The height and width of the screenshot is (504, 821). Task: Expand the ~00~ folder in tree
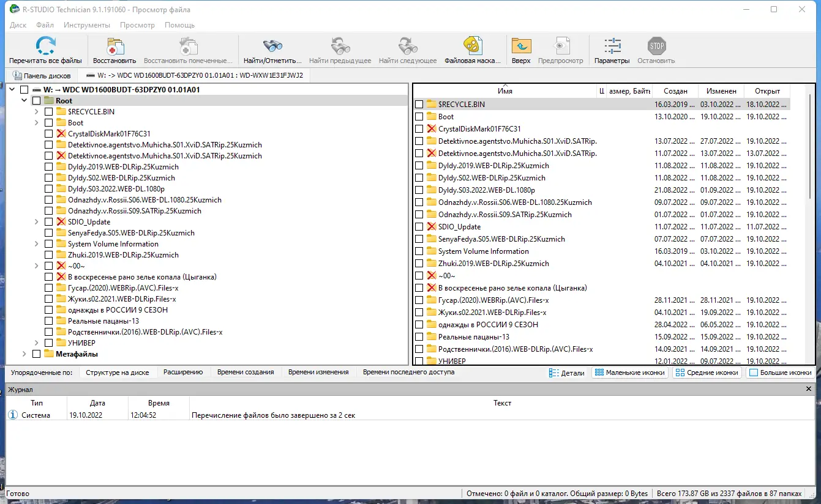coord(37,266)
